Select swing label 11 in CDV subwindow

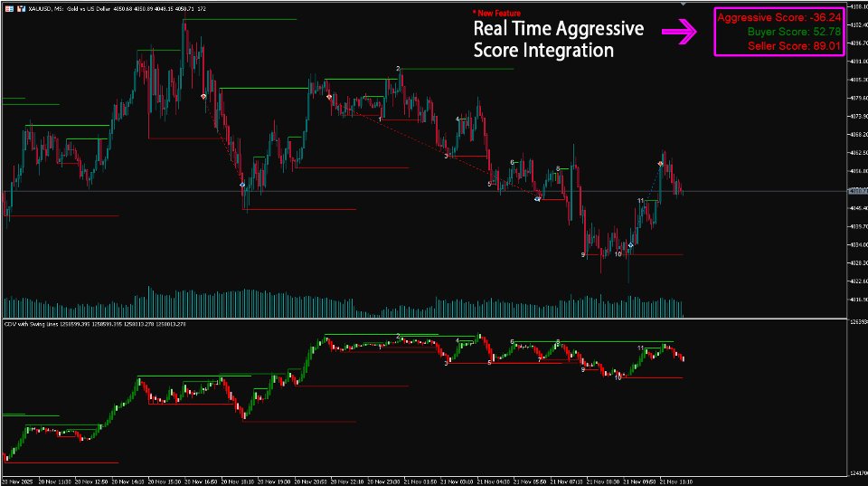[640, 348]
